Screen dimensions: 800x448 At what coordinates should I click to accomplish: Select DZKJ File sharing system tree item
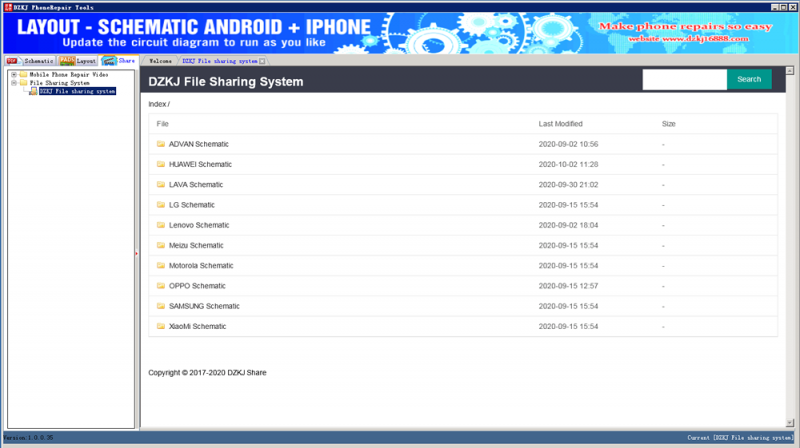tap(77, 91)
